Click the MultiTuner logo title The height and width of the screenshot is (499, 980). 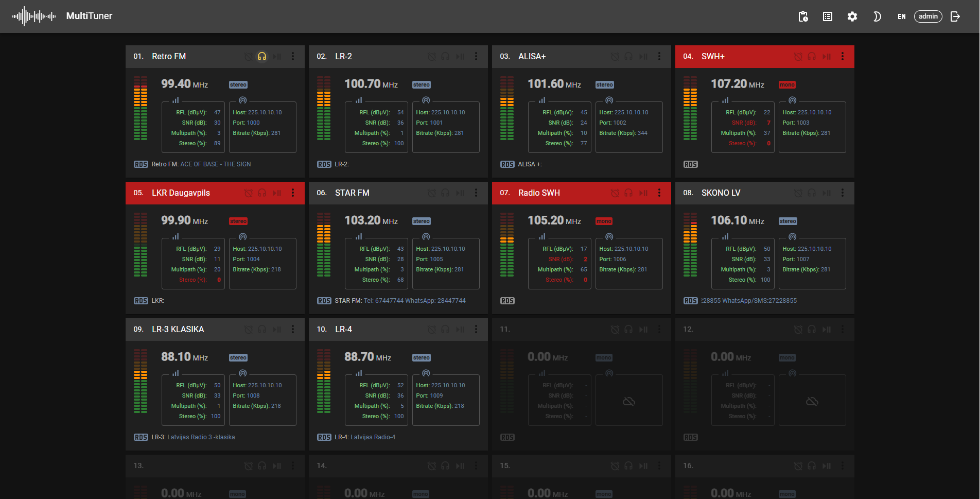(x=89, y=16)
